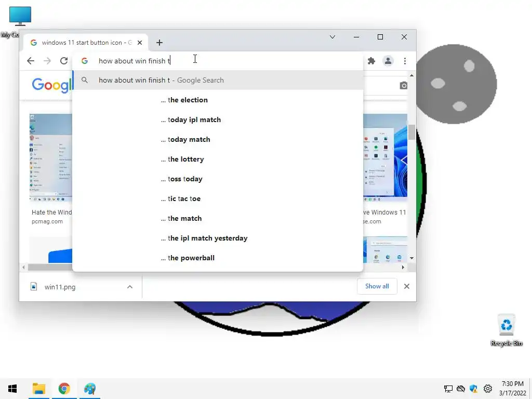Click the Google logo on the page

pos(52,85)
